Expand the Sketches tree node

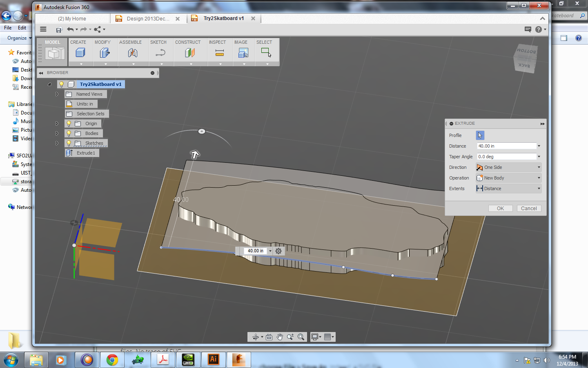pyautogui.click(x=57, y=143)
